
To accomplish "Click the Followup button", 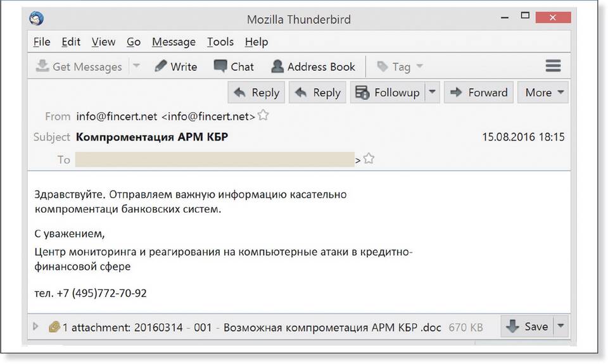I will [x=388, y=92].
